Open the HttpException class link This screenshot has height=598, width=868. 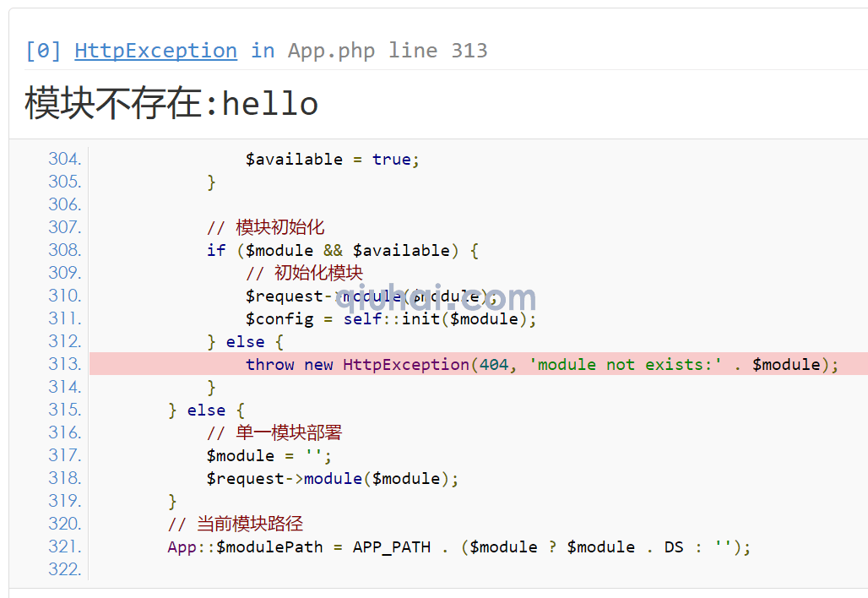coord(155,51)
